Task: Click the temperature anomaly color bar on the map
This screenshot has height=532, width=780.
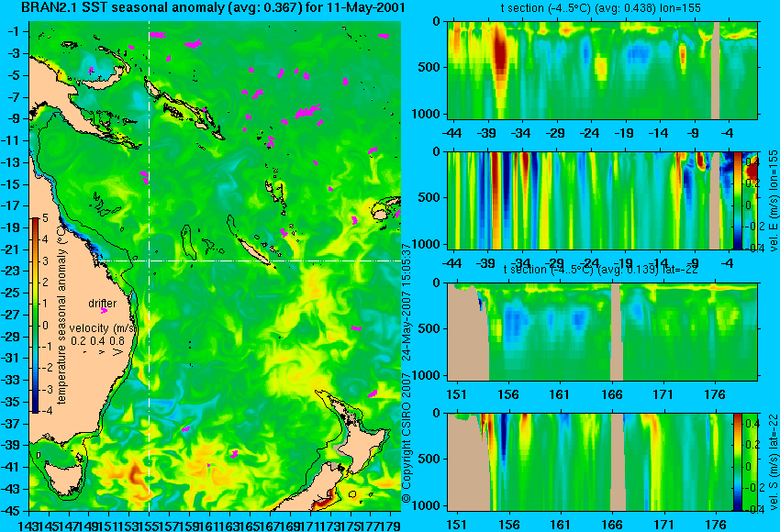Action: tap(36, 316)
